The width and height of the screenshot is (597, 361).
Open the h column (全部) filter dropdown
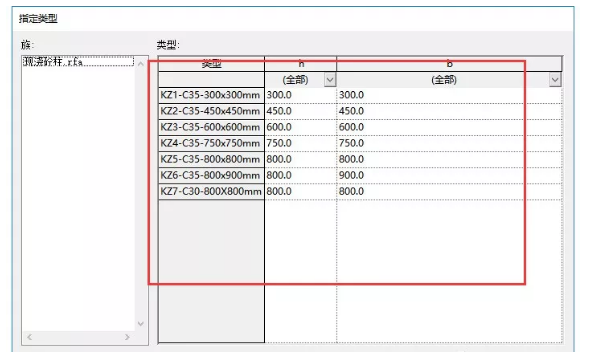330,80
